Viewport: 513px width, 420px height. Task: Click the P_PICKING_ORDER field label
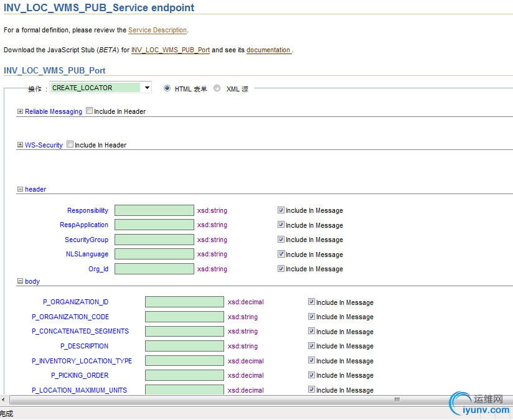80,375
